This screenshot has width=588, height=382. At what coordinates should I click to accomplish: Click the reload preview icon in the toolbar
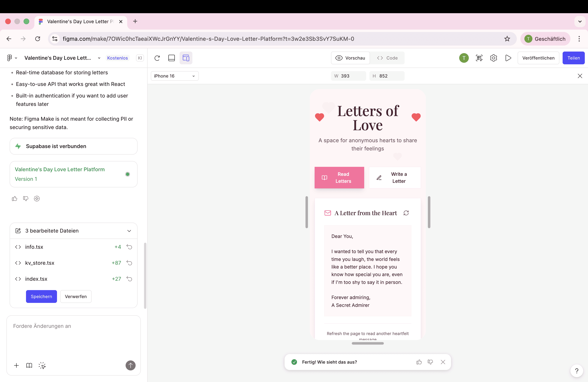pos(157,58)
